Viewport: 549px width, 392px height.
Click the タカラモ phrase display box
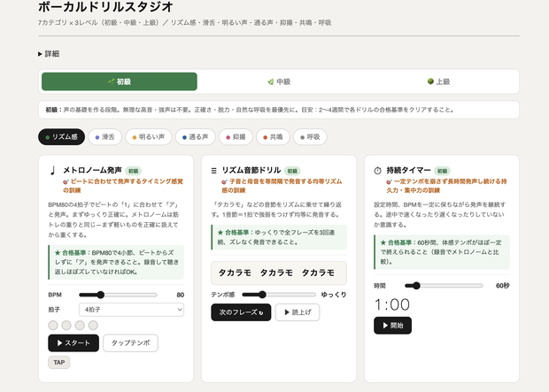point(279,273)
